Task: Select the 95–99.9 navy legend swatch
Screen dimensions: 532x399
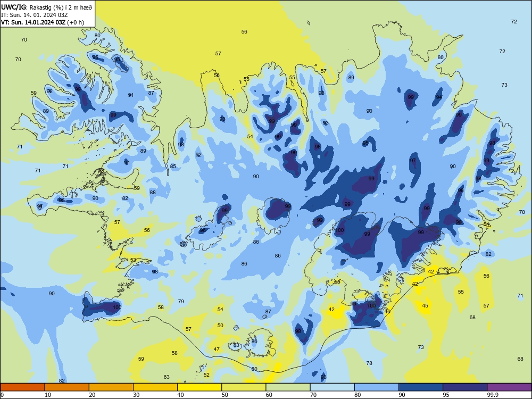Action: (465, 387)
